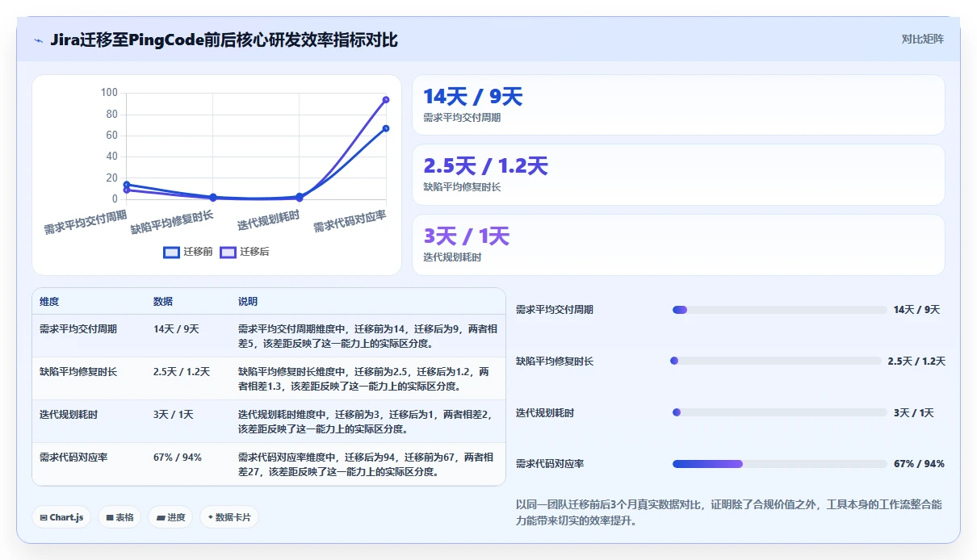The width and height of the screenshot is (977, 560).
Task: Click the 迁移前 data point at 需求平均交付周期
Action: [126, 184]
